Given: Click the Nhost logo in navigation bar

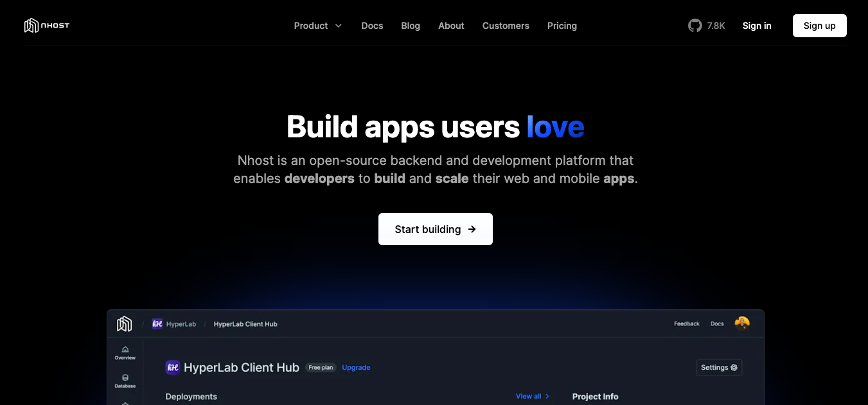Looking at the screenshot, I should coord(46,25).
